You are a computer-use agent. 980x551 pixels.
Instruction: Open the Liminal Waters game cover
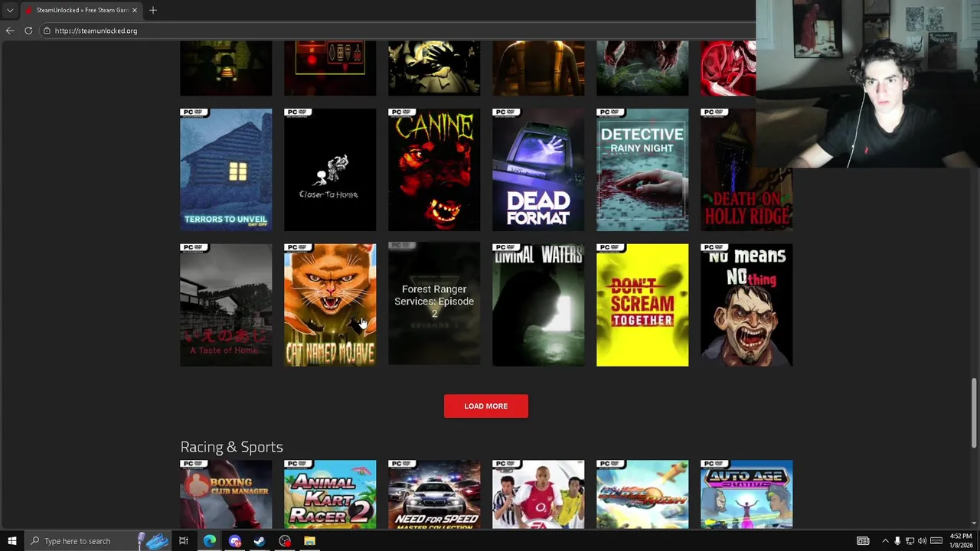click(538, 305)
